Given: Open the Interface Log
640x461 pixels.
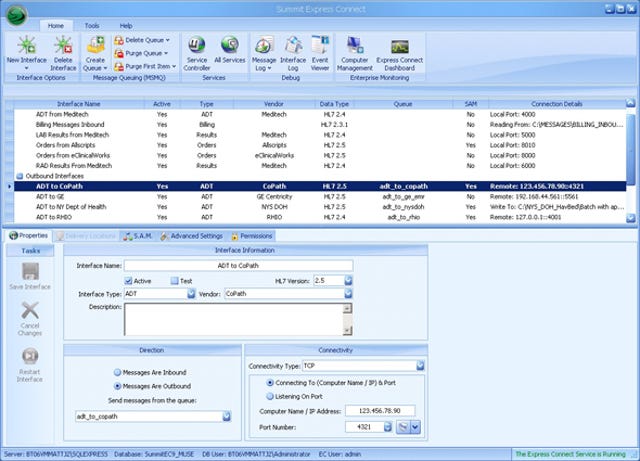Looking at the screenshot, I should pyautogui.click(x=293, y=53).
